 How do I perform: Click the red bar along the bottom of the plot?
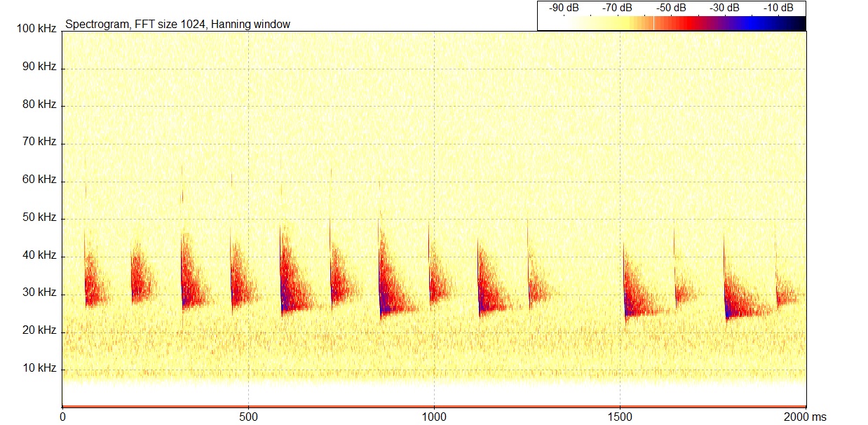434,406
